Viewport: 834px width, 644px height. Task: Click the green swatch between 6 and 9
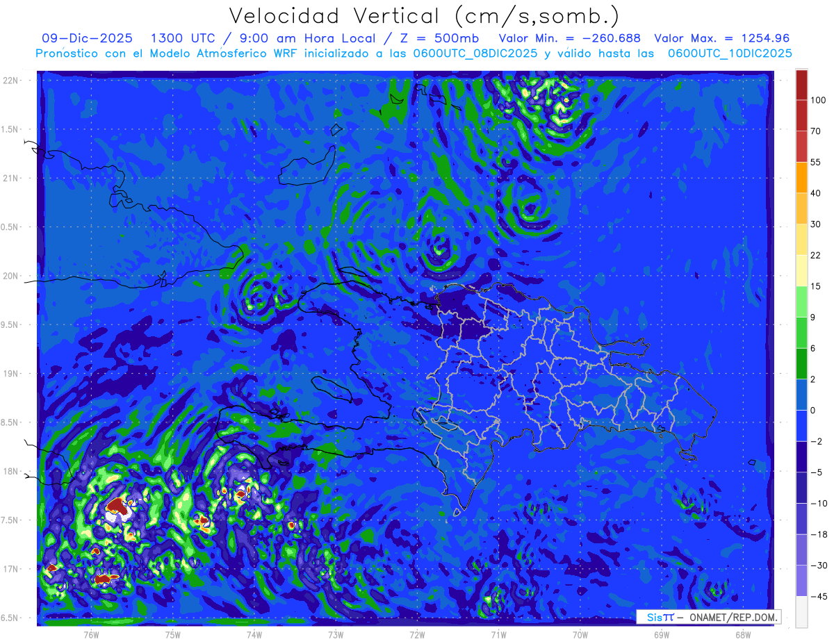coord(801,332)
